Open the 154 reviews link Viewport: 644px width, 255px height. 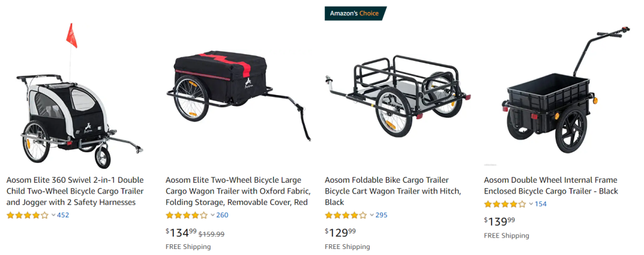click(540, 204)
